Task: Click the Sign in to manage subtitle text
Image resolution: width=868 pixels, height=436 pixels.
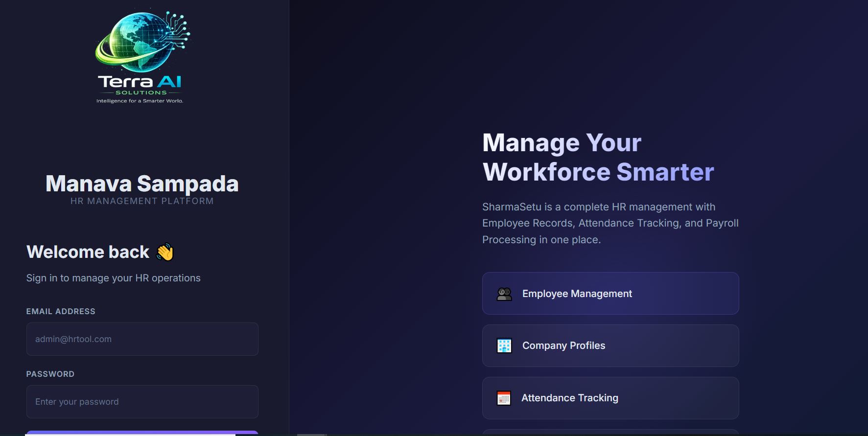Action: 114,278
